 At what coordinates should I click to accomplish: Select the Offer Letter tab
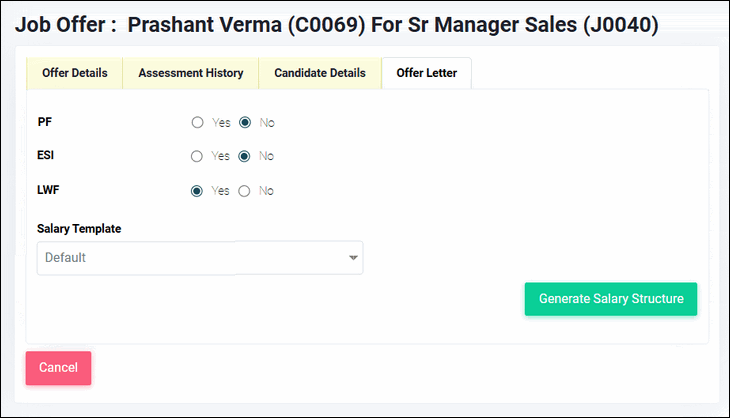426,73
